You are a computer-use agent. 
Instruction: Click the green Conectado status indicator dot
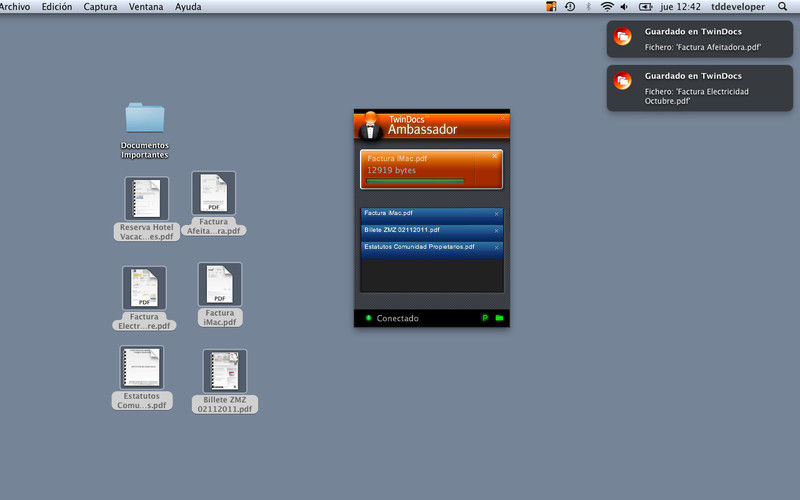coord(368,318)
